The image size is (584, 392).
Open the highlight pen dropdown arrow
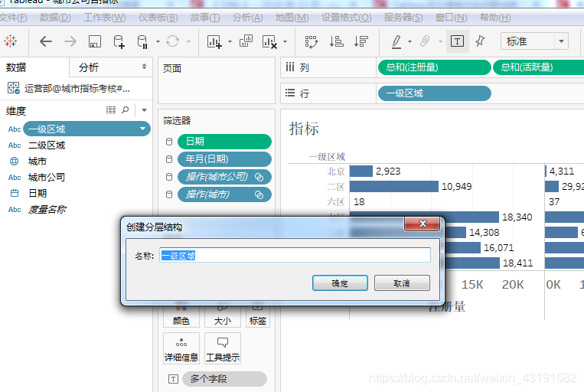coord(409,41)
